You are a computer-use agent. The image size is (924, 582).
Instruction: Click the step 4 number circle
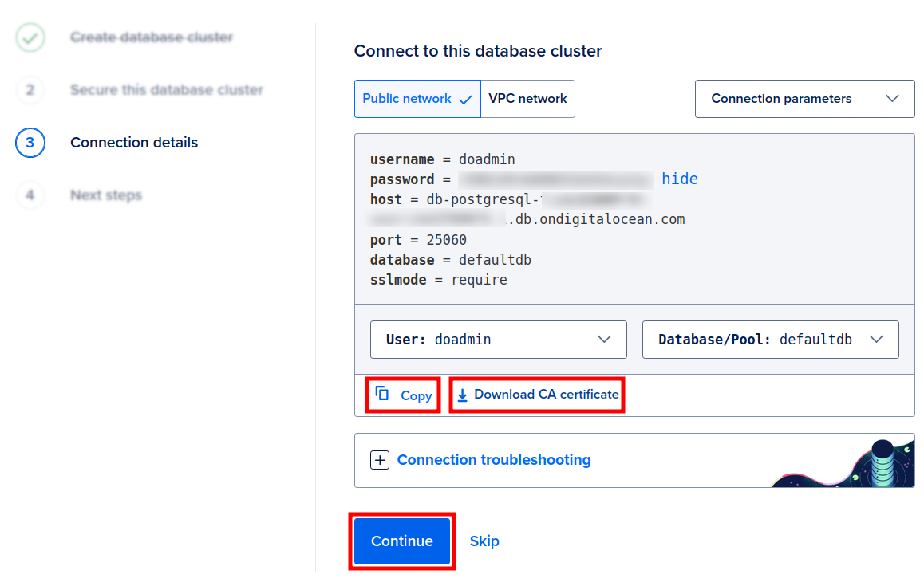30,195
